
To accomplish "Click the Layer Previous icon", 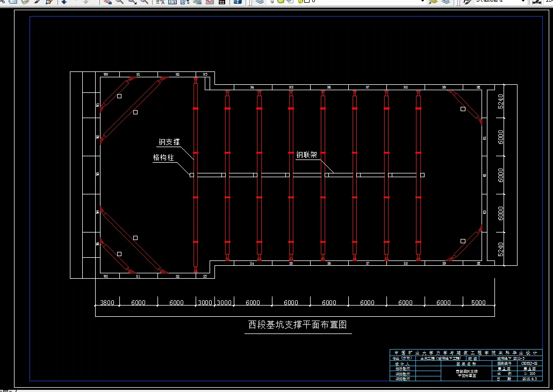I will (x=446, y=2).
